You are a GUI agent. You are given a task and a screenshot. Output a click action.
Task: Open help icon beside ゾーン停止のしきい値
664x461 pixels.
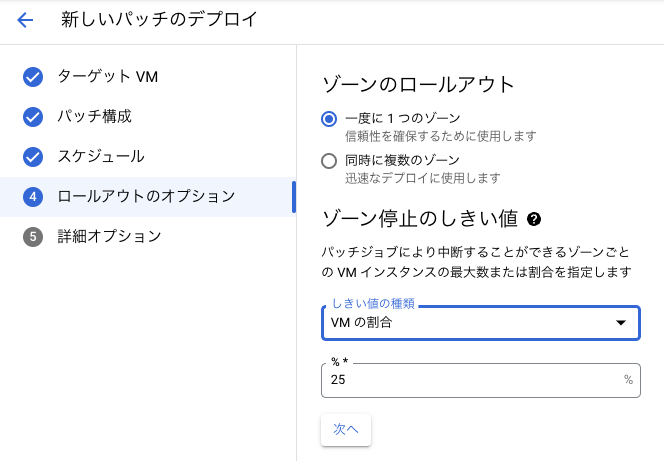534,219
